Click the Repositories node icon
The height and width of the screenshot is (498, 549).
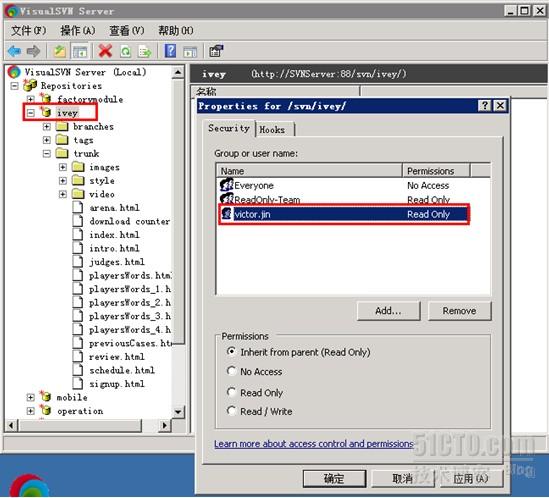click(30, 85)
